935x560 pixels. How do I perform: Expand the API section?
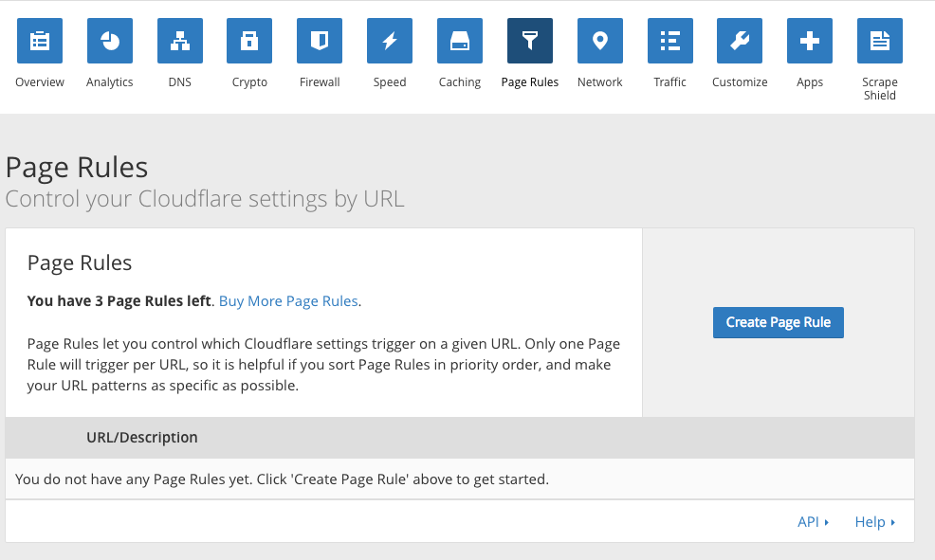coord(813,522)
